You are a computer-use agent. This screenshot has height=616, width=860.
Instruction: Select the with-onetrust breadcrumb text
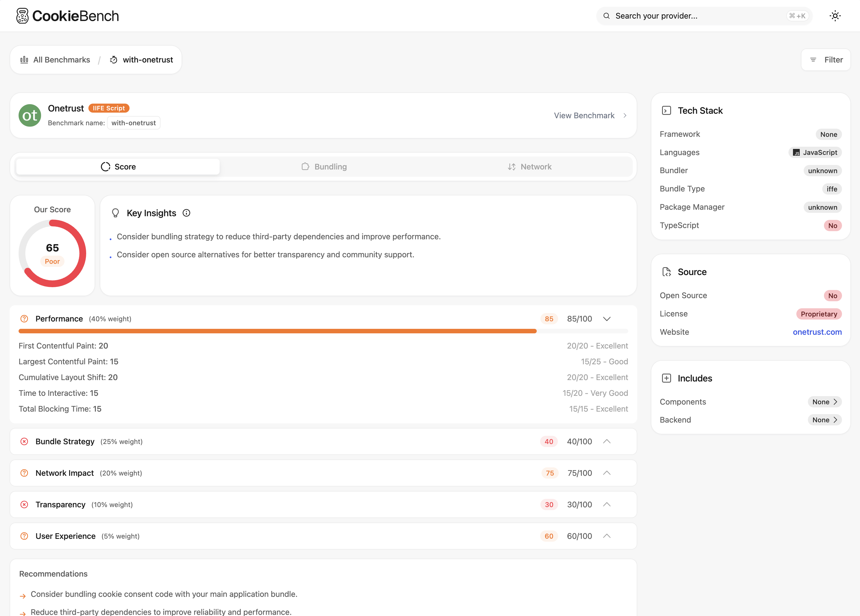148,59
